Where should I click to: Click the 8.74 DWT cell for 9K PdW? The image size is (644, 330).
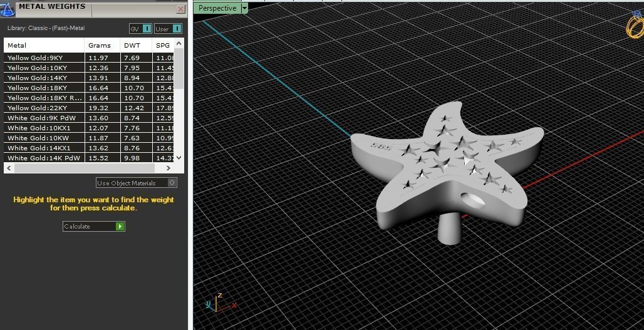pos(137,118)
